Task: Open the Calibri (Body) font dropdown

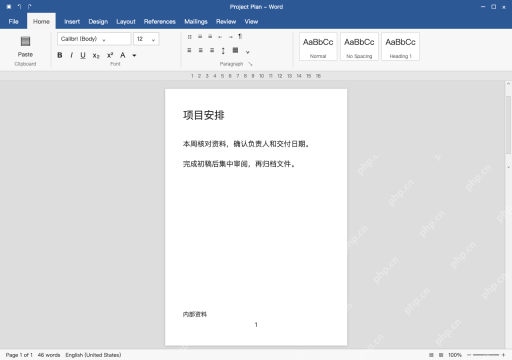Action: tap(94, 39)
